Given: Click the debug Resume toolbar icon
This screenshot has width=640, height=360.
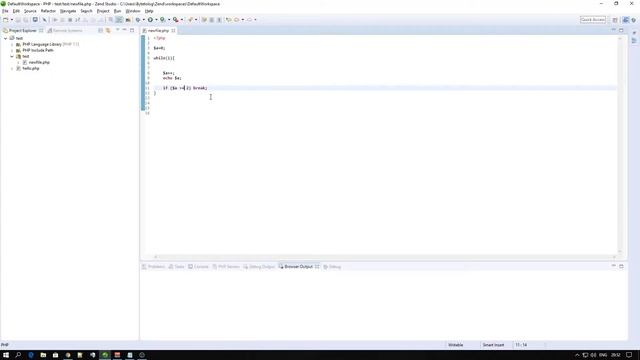Looking at the screenshot, I should click(55, 20).
